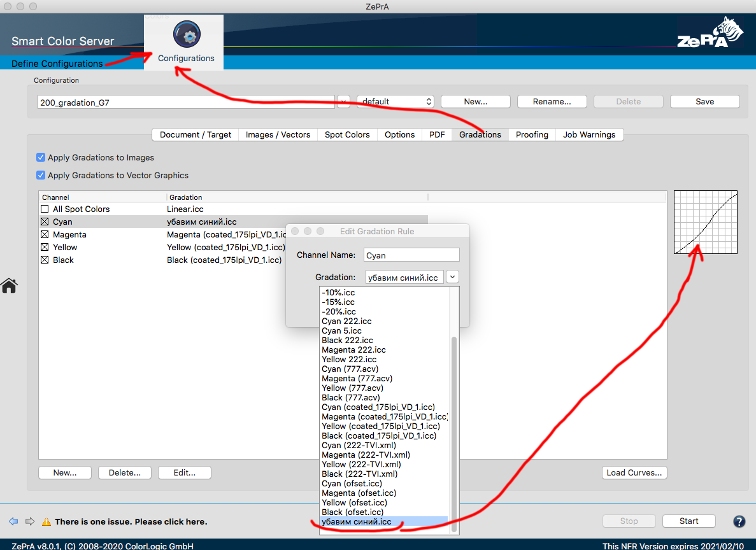Switch to the Proofing tab
The width and height of the screenshot is (756, 550).
532,134
